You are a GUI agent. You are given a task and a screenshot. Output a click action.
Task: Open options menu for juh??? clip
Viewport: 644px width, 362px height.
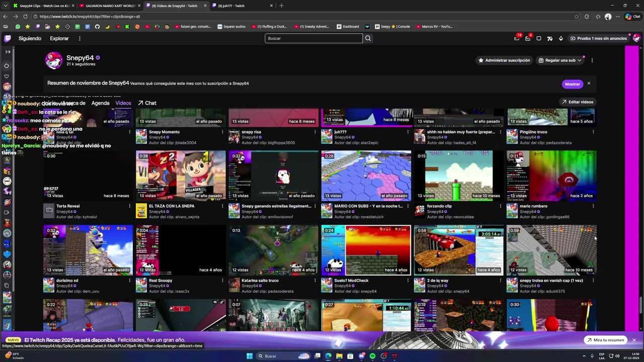[x=408, y=132]
